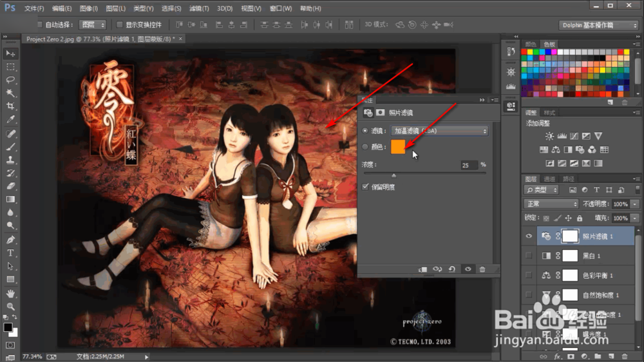The width and height of the screenshot is (644, 362).
Task: Select the Hand tool
Action: [10, 293]
